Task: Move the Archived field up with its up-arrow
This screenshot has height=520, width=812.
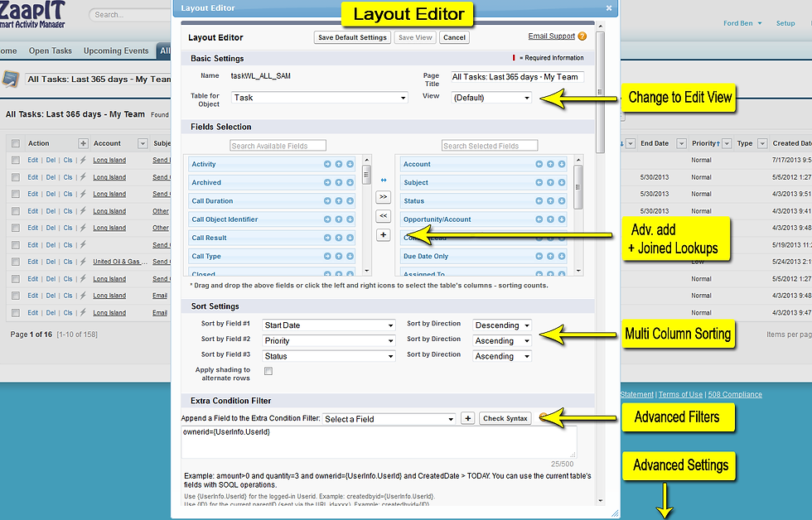Action: click(339, 183)
